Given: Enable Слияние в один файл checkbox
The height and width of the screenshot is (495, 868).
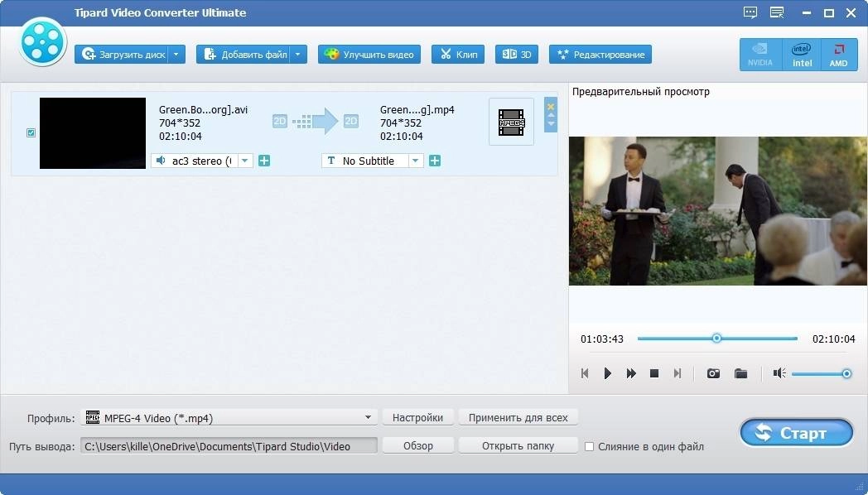Looking at the screenshot, I should 590,446.
